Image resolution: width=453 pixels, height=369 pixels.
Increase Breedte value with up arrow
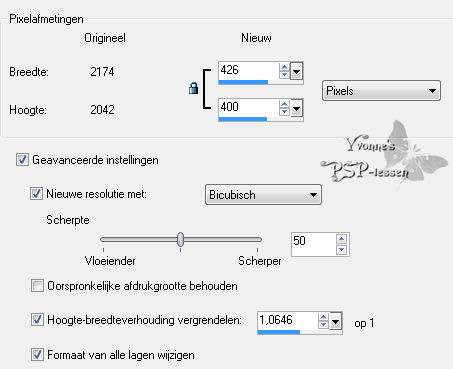(284, 68)
